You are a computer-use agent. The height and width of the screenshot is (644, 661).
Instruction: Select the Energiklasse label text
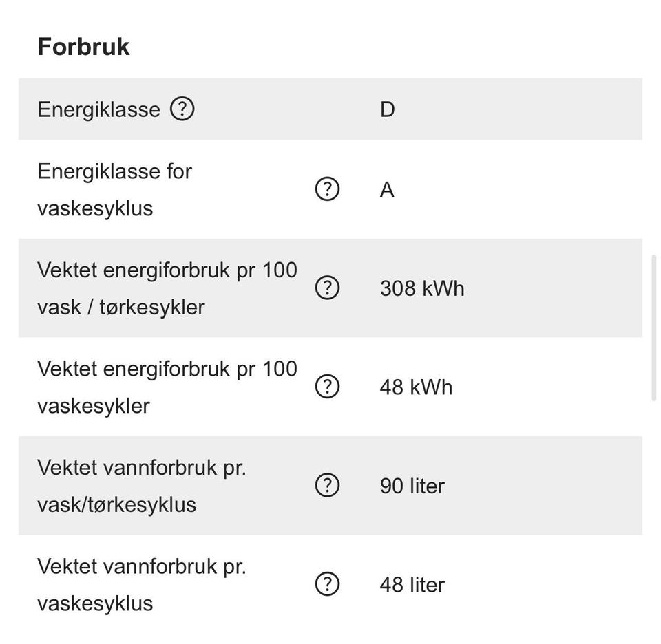[98, 109]
